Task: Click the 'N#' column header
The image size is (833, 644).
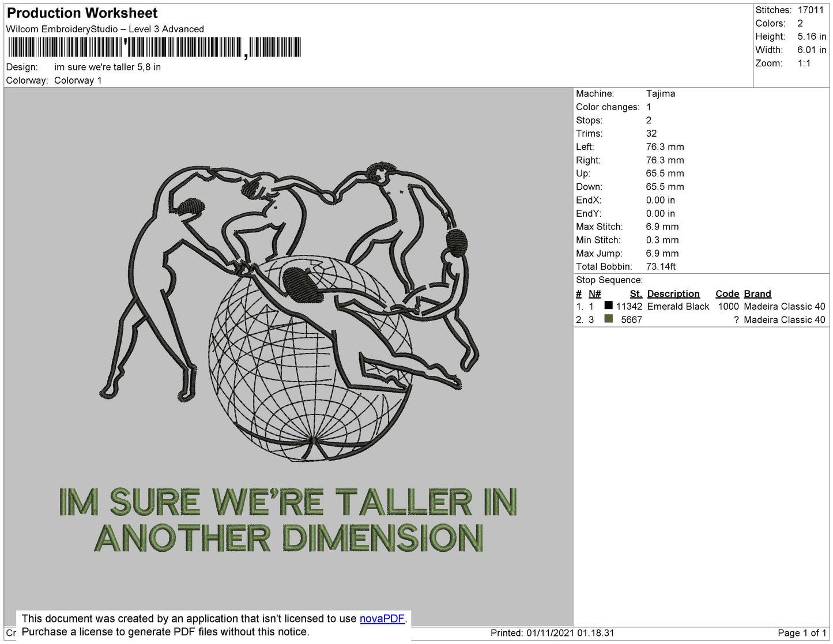Action: pyautogui.click(x=594, y=294)
